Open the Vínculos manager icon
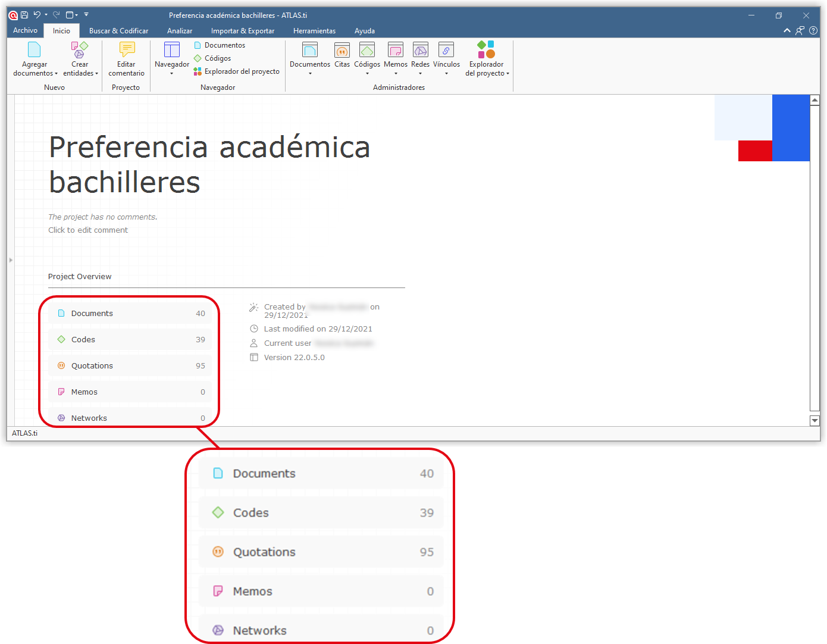 click(x=446, y=49)
